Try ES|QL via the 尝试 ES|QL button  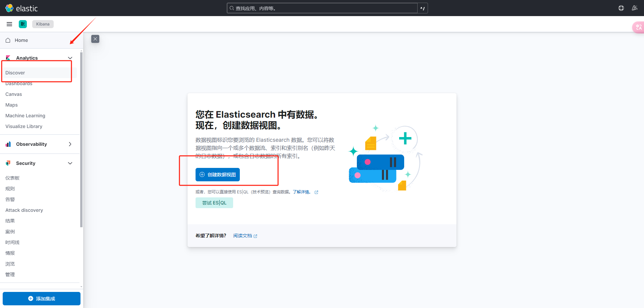(214, 202)
